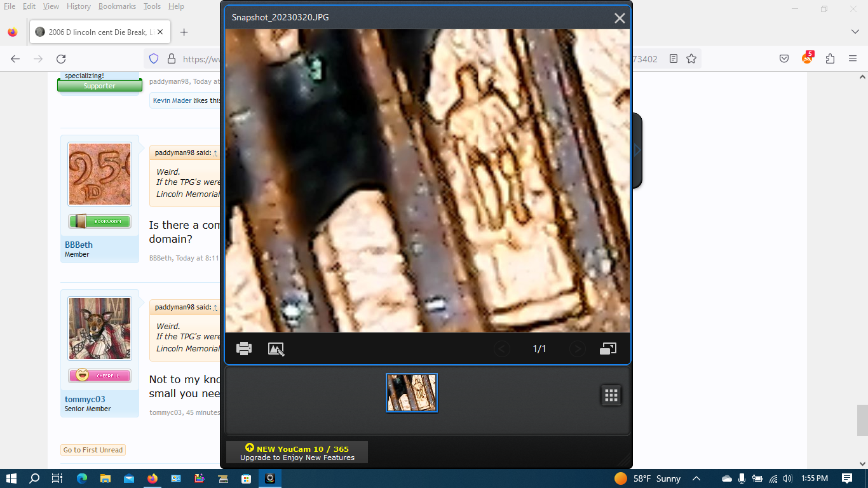
Task: Print the snapshot with the printer icon
Action: [x=244, y=348]
